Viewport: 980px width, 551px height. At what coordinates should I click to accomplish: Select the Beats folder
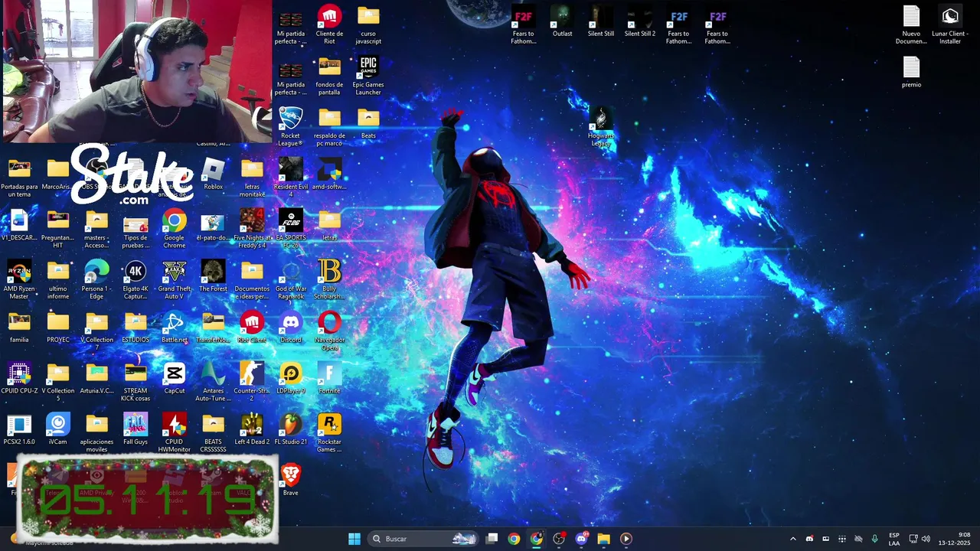click(x=368, y=123)
